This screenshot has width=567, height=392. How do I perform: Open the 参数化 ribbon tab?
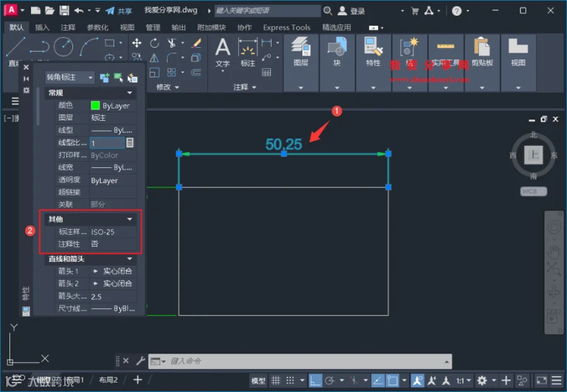[x=98, y=28]
